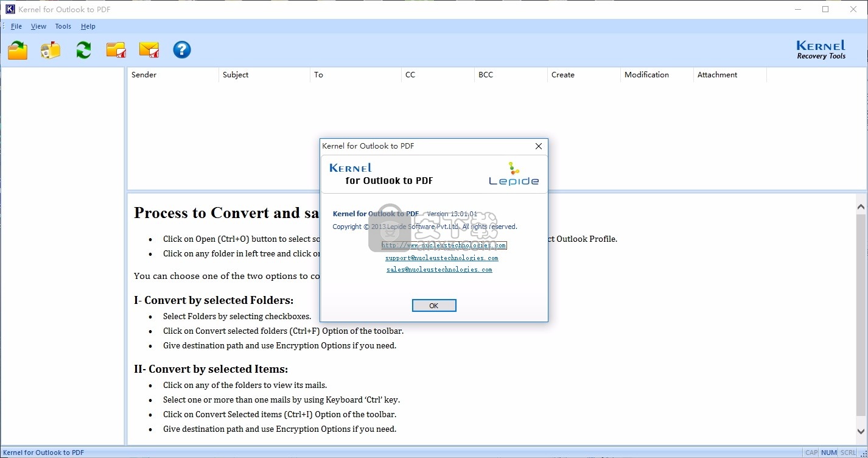This screenshot has width=868, height=458.
Task: Click the help pane scroll down arrow
Action: click(861, 432)
